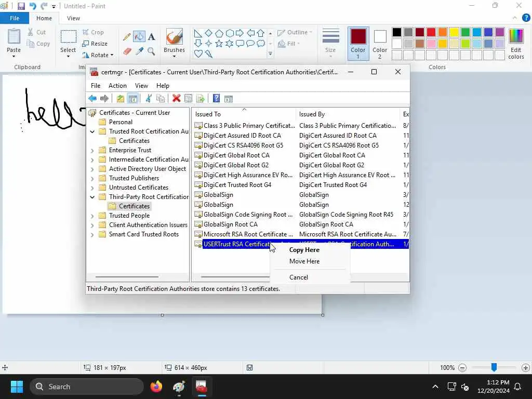The image size is (532, 399).
Task: Select the Color picker eyedropper in Paint
Action: click(139, 51)
